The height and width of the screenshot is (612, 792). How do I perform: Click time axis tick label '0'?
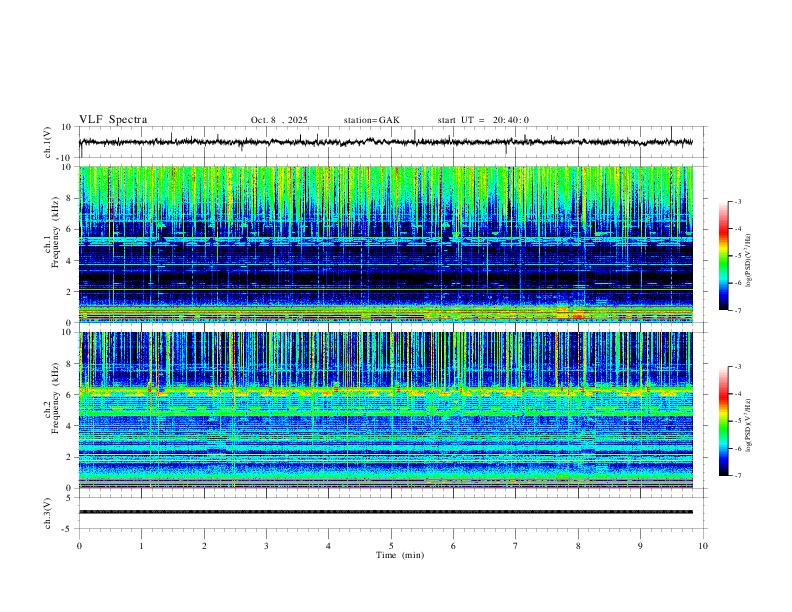[79, 546]
